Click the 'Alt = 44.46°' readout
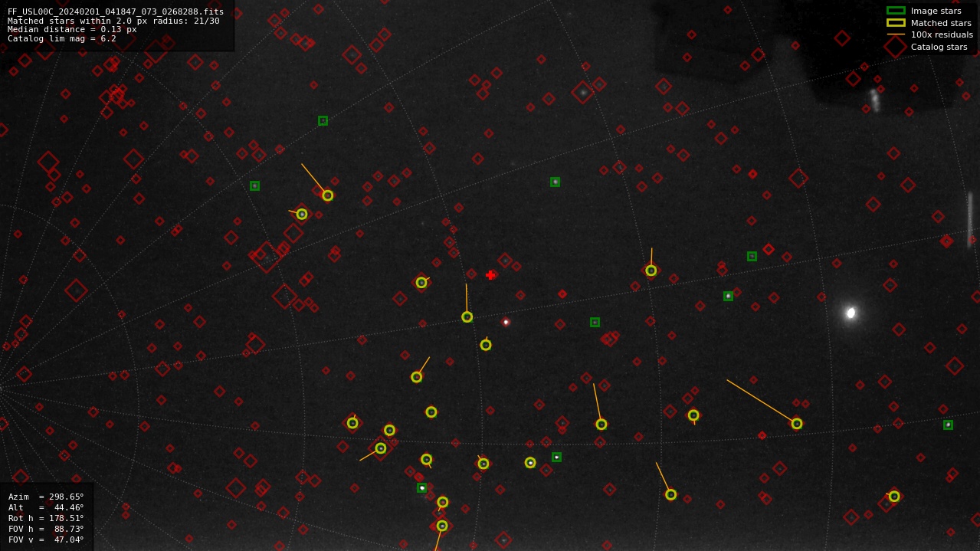980x551 pixels. (46, 507)
